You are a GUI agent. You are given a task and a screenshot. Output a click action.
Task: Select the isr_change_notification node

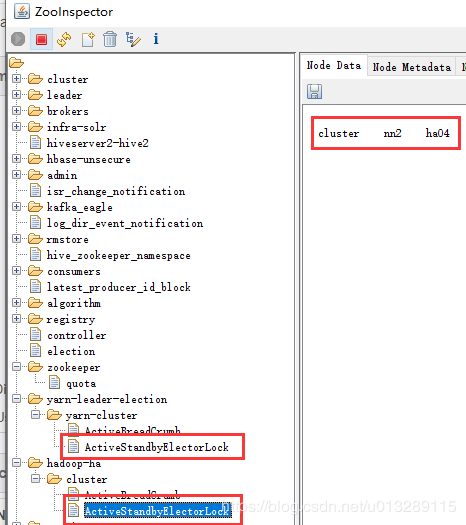click(x=116, y=192)
